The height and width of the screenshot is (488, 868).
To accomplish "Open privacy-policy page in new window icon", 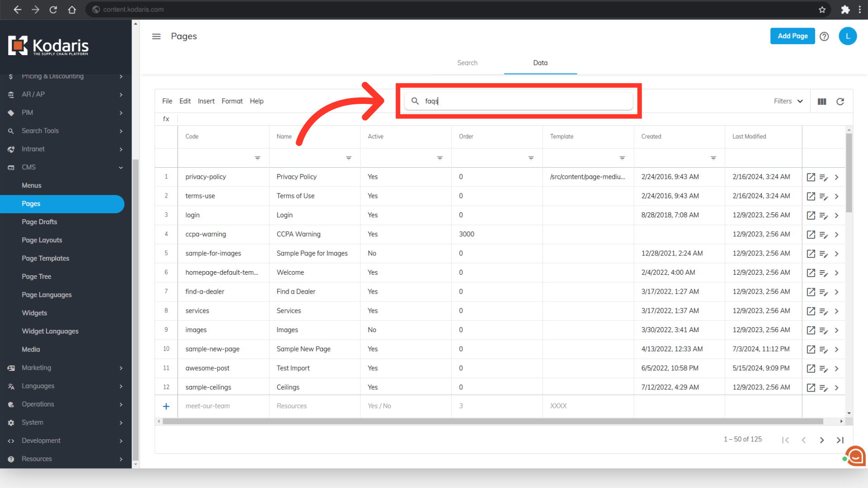I will pyautogui.click(x=811, y=177).
